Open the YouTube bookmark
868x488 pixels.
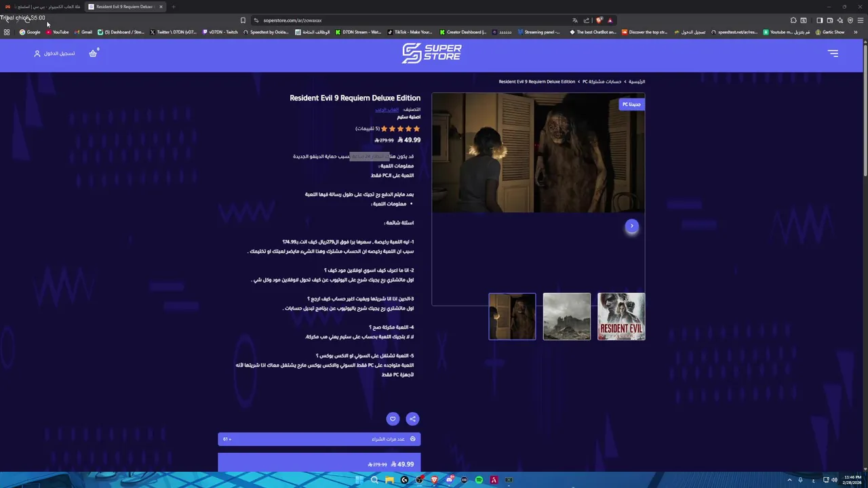click(58, 32)
